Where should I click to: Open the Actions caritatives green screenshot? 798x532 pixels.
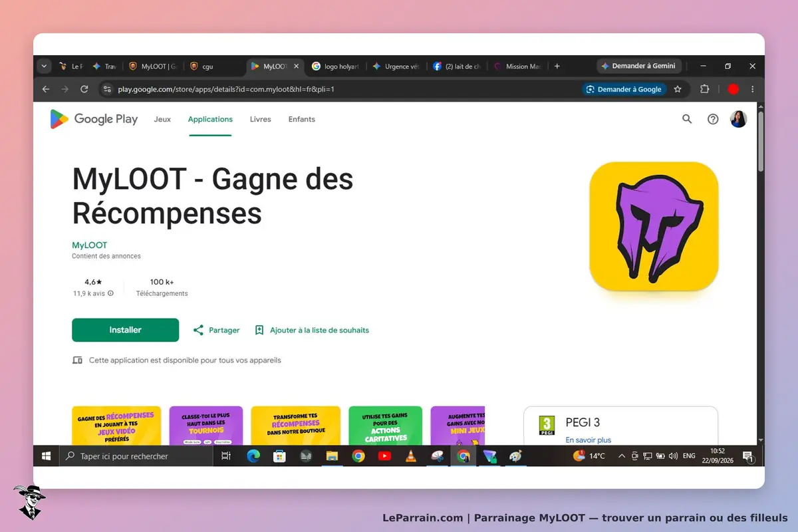pos(386,426)
